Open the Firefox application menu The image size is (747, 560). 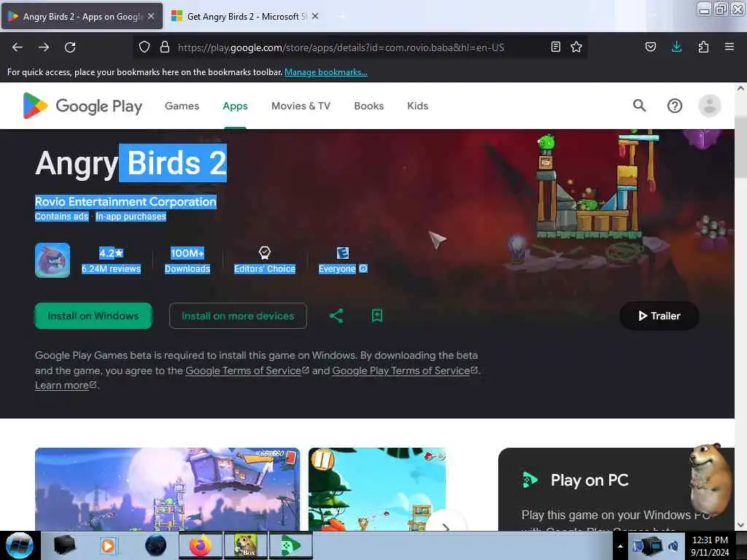(729, 47)
